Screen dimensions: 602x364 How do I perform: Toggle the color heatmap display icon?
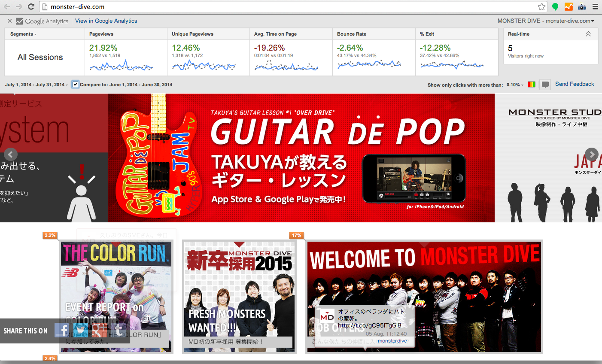(x=532, y=85)
